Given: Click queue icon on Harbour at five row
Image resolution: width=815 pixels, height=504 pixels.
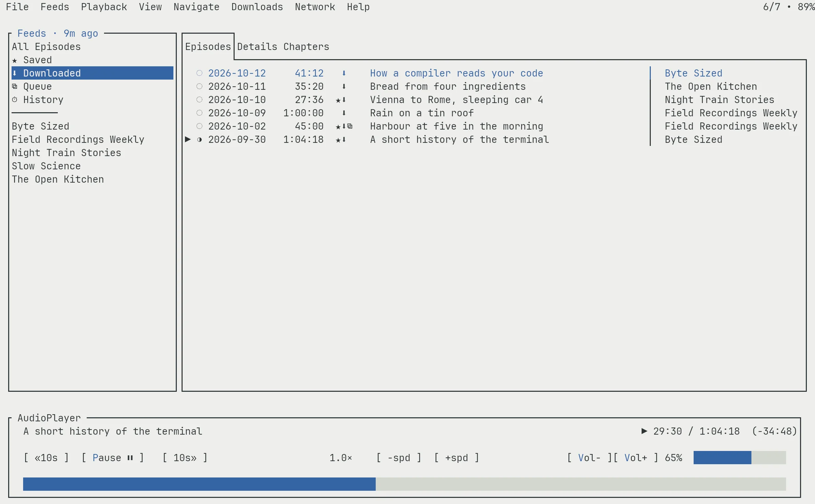Looking at the screenshot, I should coord(350,126).
